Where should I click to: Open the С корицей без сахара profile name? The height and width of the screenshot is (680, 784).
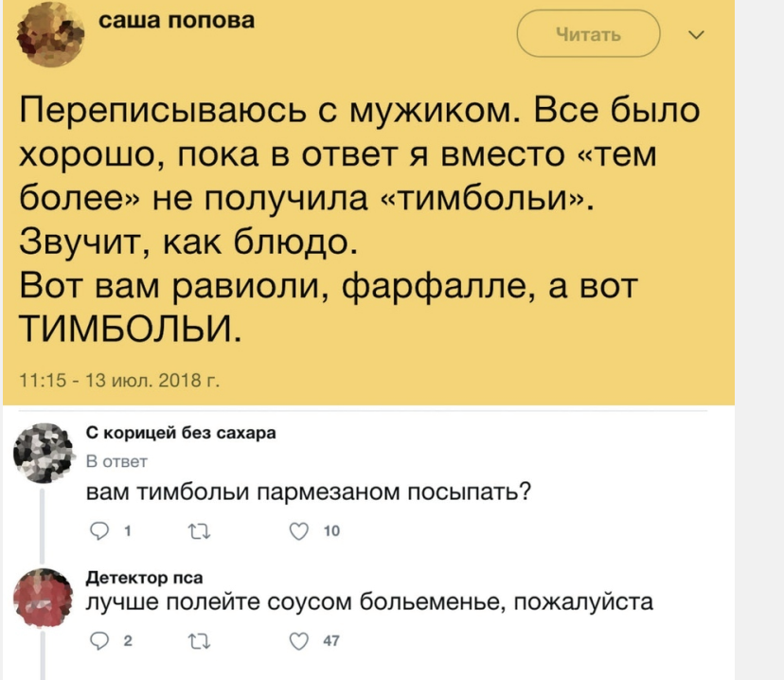180,435
